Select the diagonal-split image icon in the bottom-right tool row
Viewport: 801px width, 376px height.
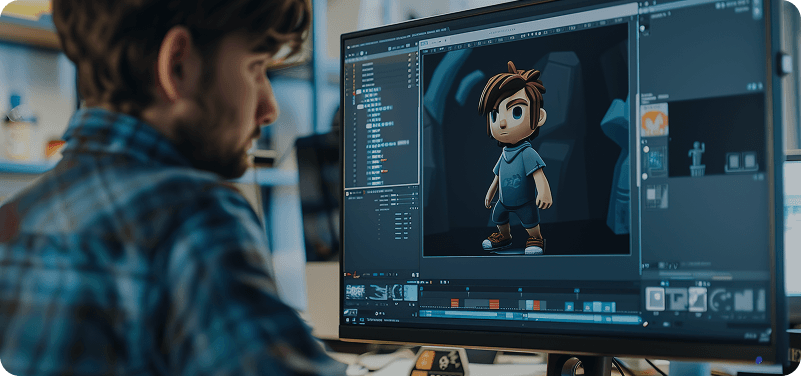point(698,299)
